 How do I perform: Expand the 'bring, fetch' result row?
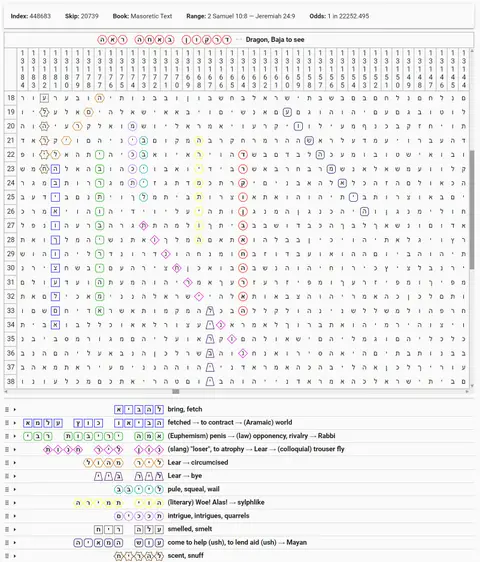click(x=15, y=409)
